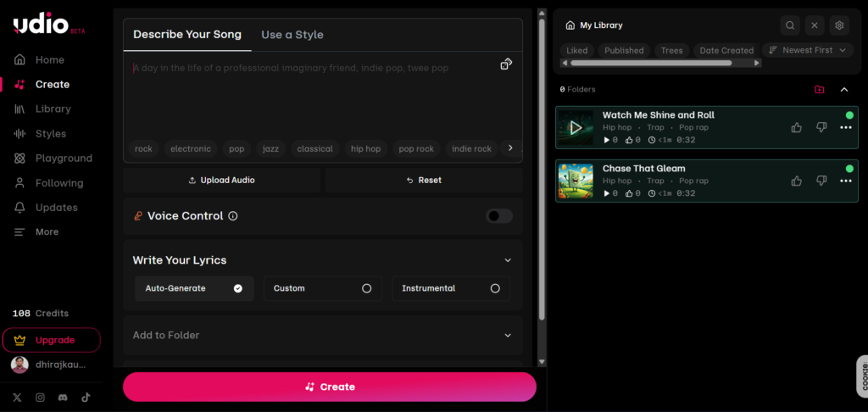Add the hip hop genre tag
The height and width of the screenshot is (412, 868).
pos(366,149)
